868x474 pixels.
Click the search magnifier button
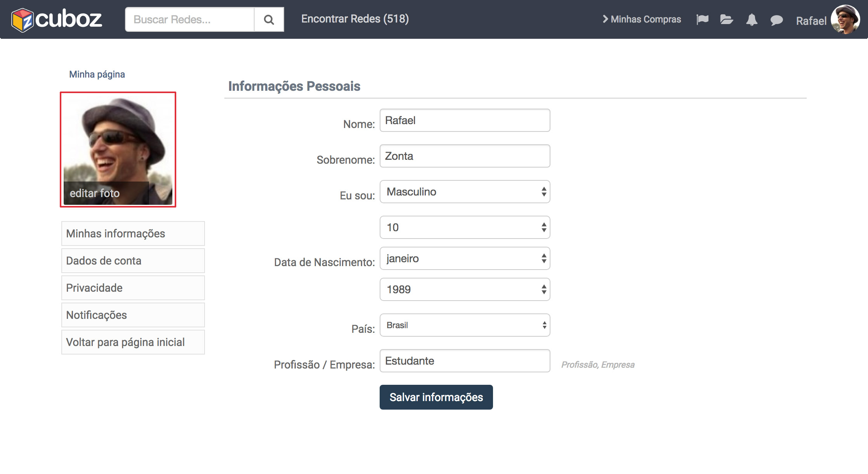(x=269, y=19)
